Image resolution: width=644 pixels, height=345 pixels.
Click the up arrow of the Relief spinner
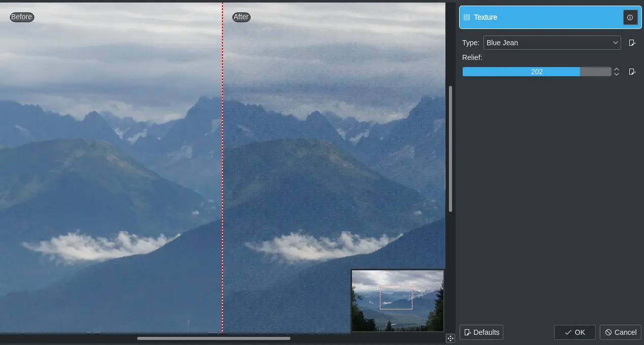[x=616, y=69]
